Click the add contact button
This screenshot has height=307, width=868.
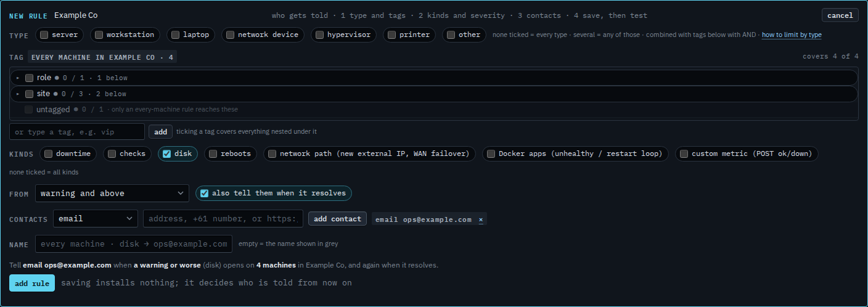(x=337, y=219)
